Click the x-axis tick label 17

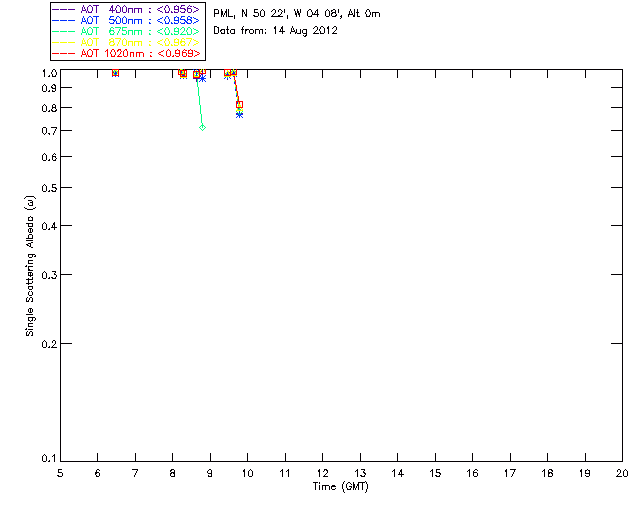(x=510, y=473)
